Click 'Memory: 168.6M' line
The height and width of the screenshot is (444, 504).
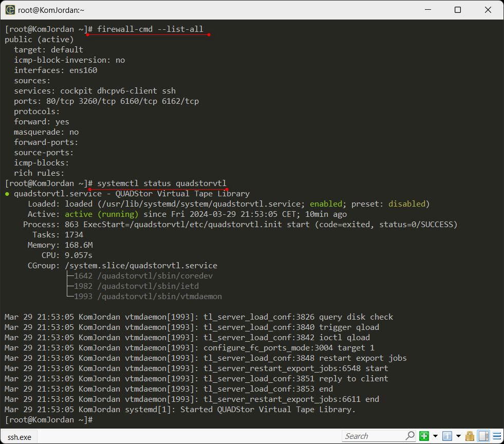(x=60, y=245)
